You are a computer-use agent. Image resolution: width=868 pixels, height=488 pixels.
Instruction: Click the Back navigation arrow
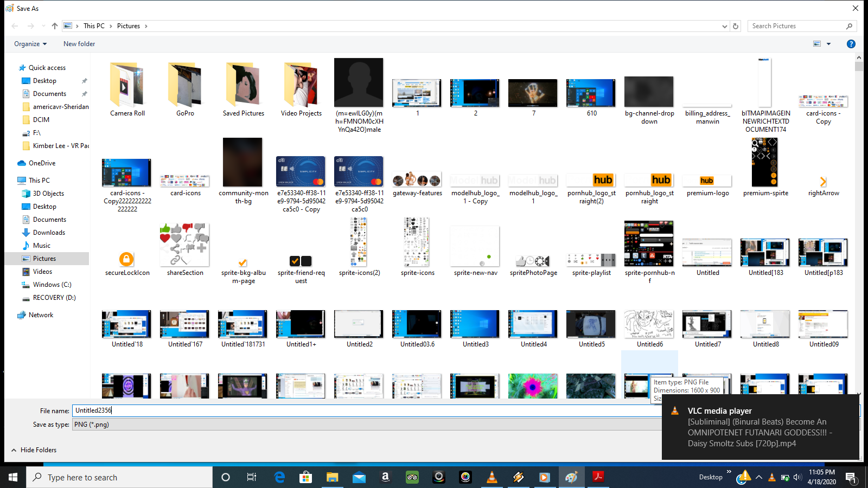[x=15, y=26]
